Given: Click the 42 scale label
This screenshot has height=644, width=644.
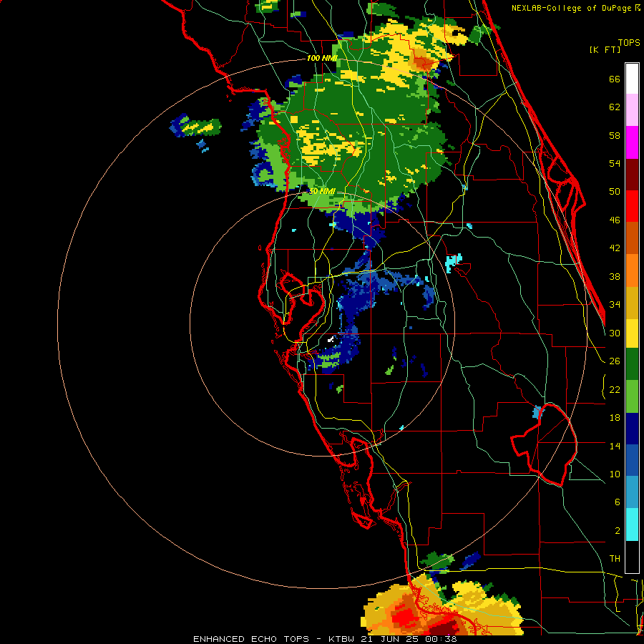Looking at the screenshot, I should [615, 248].
